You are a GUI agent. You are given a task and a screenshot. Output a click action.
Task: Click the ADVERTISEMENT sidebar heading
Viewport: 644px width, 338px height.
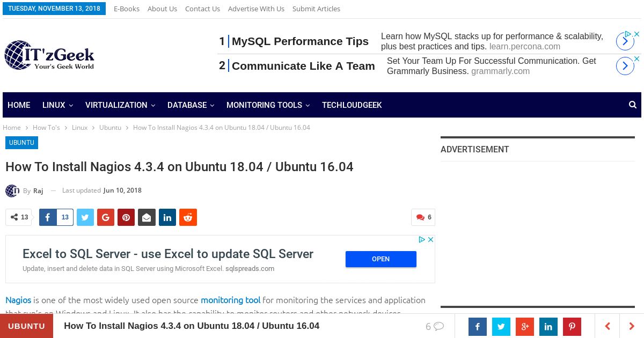(x=475, y=150)
